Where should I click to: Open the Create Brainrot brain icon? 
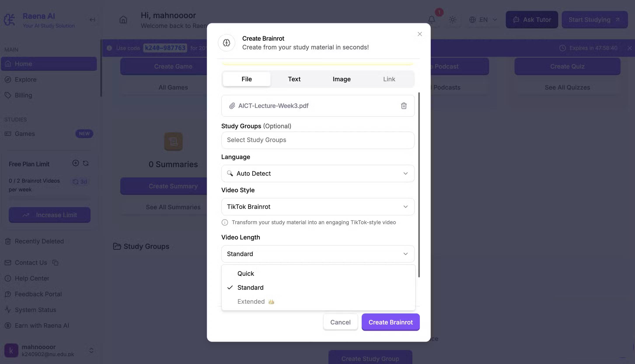[x=226, y=43]
